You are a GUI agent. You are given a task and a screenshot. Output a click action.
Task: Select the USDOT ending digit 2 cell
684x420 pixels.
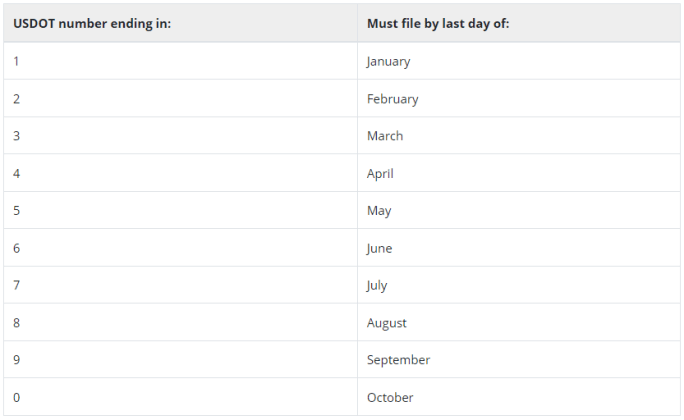[17, 99]
